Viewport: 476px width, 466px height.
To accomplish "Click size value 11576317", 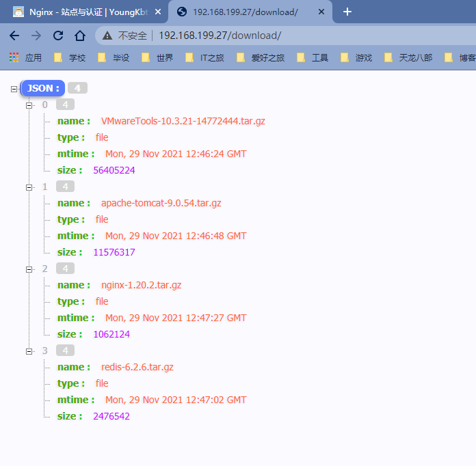I will pyautogui.click(x=114, y=252).
